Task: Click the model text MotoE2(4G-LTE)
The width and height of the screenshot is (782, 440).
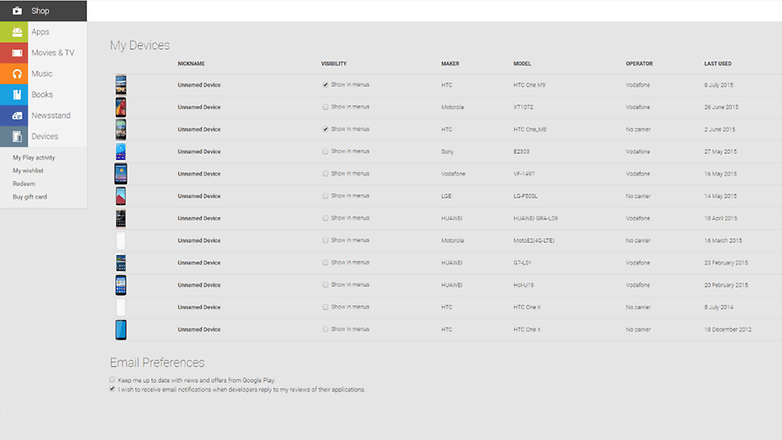Action: click(534, 241)
